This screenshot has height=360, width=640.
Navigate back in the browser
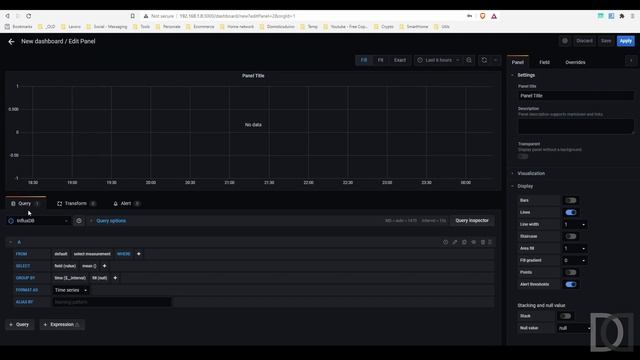7,16
